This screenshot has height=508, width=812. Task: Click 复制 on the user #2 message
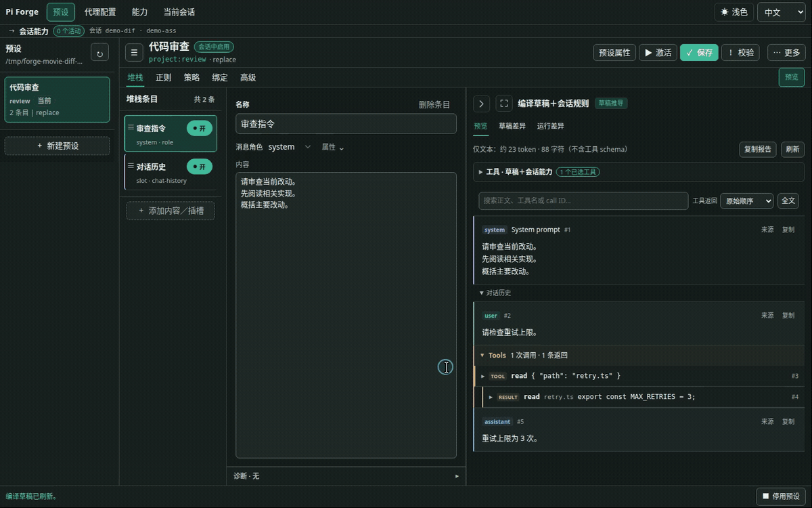click(x=788, y=316)
